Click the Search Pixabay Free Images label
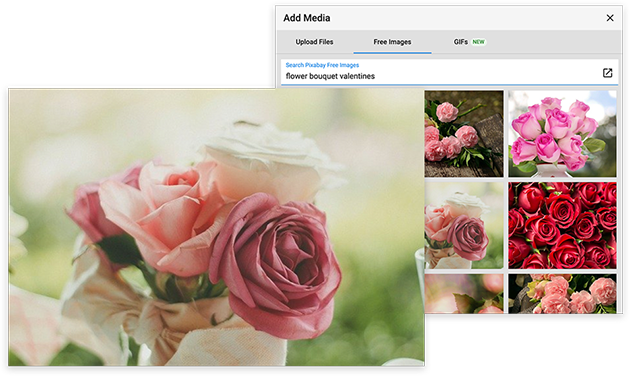 322,65
